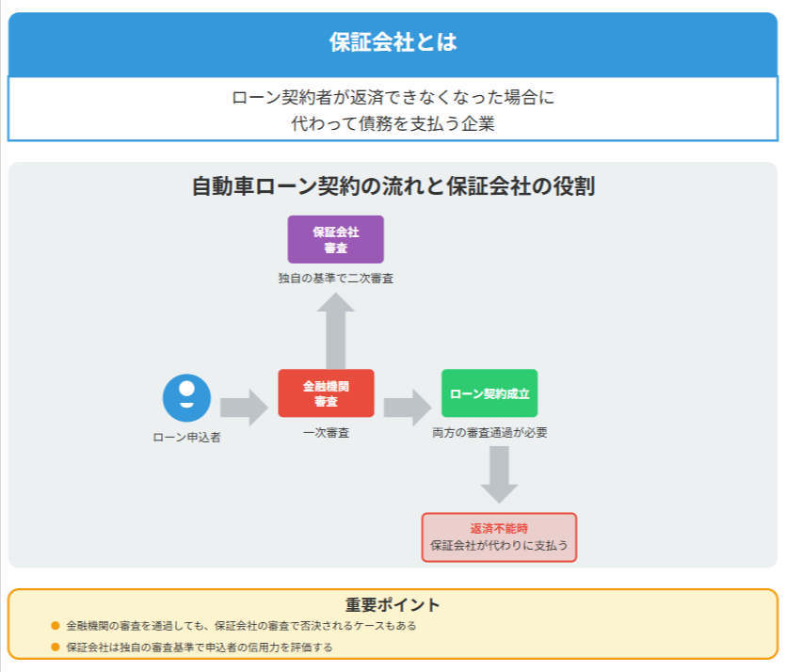Click the ローン申込者 label

pos(186,438)
